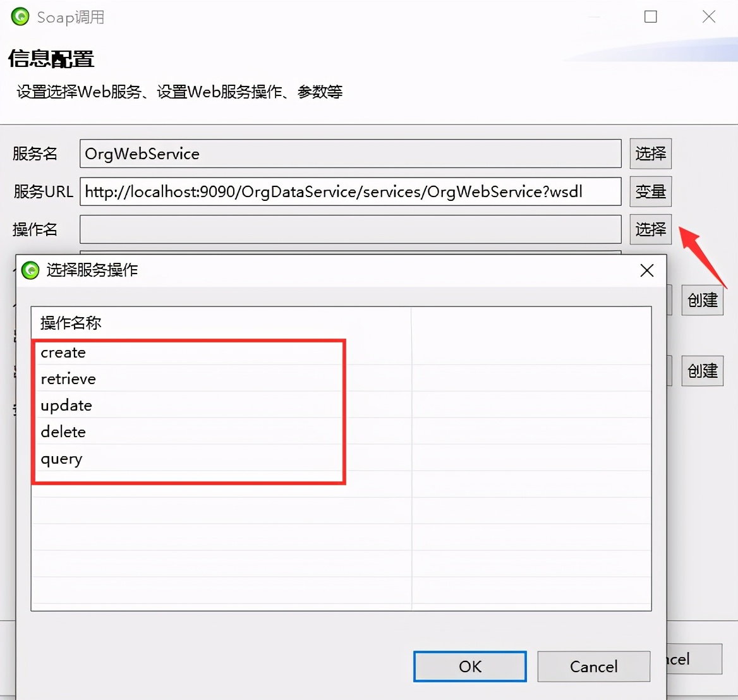The height and width of the screenshot is (700, 738).
Task: Click 选择 next to 服务名 field
Action: [x=650, y=154]
